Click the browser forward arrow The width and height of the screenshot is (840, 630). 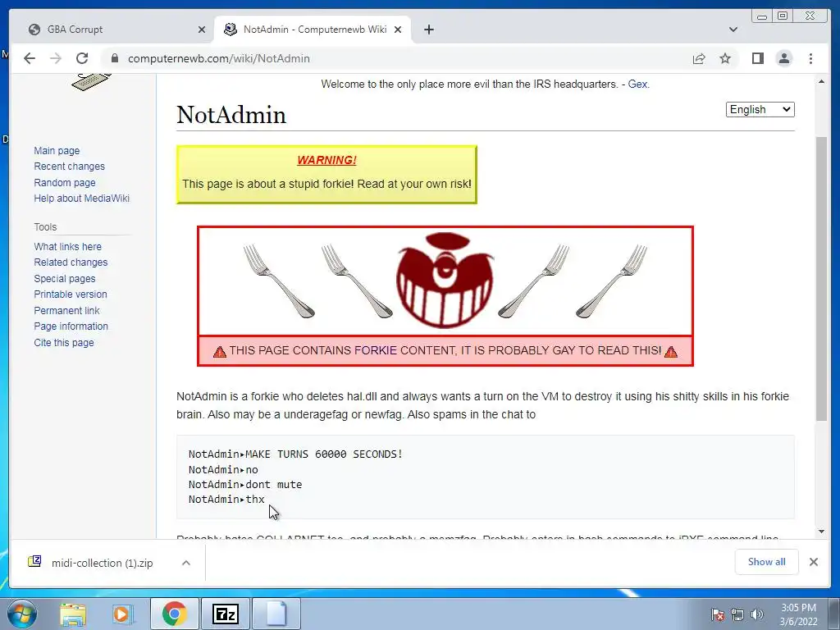56,58
